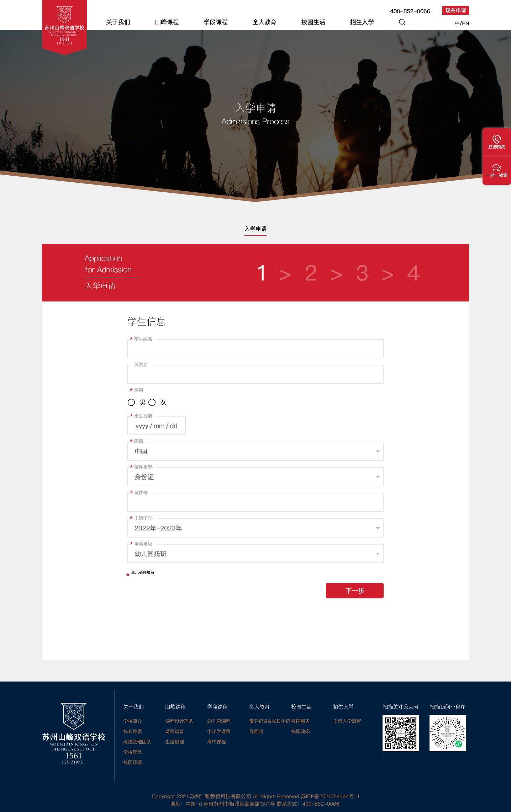This screenshot has width=511, height=812.
Task: Click the mini program QR code
Action: coord(447,733)
